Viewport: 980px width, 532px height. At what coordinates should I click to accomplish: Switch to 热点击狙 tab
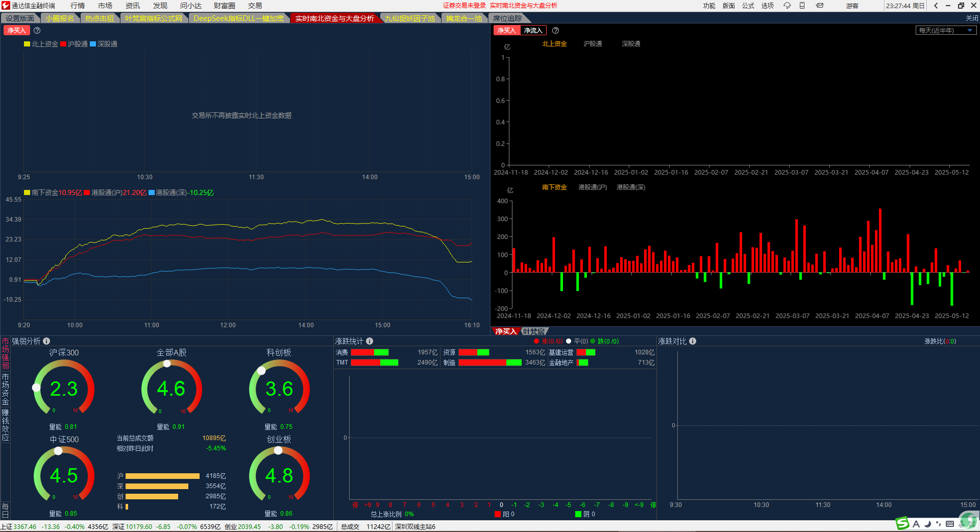100,18
